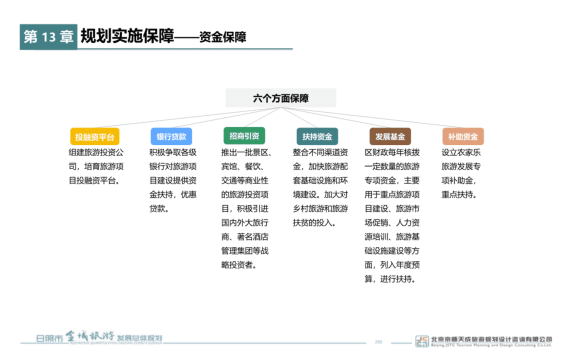Image resolution: width=570 pixels, height=360 pixels.
Task: Click paragraph beginning 推出一批景区
Action: (246, 208)
